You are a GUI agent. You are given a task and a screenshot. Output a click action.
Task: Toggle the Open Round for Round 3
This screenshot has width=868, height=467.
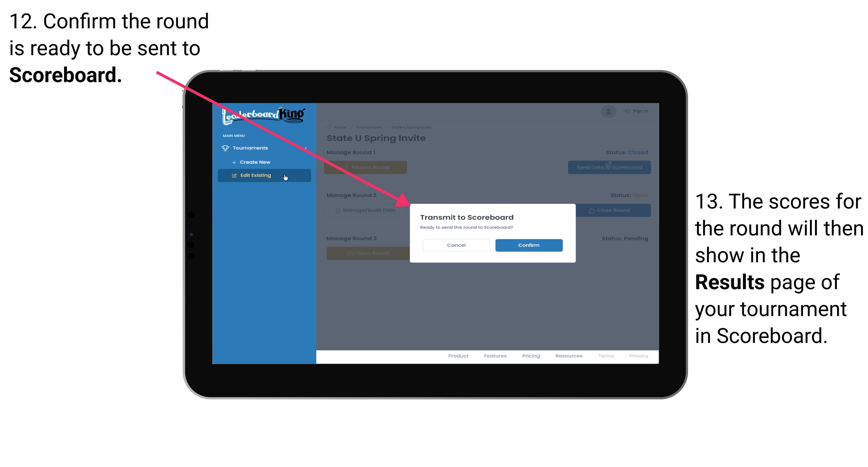pos(367,253)
